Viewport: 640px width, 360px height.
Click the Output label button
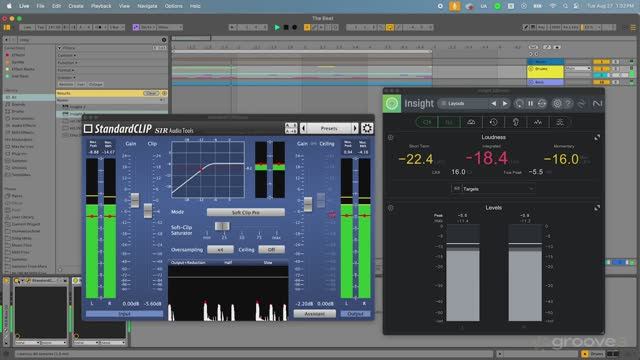click(x=355, y=314)
